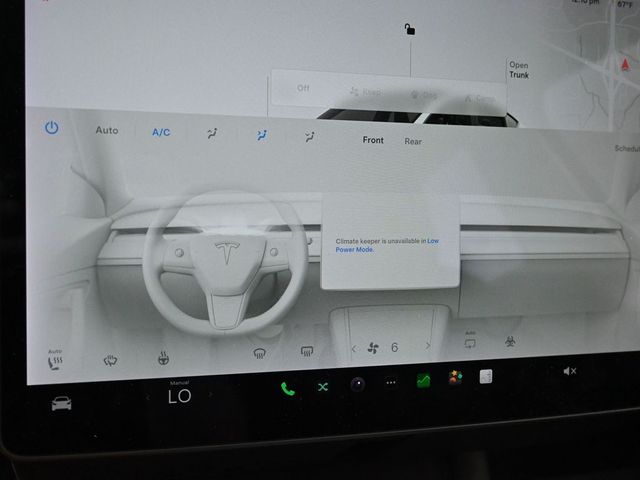The height and width of the screenshot is (480, 640).
Task: Open the white notes app icon
Action: tap(486, 376)
